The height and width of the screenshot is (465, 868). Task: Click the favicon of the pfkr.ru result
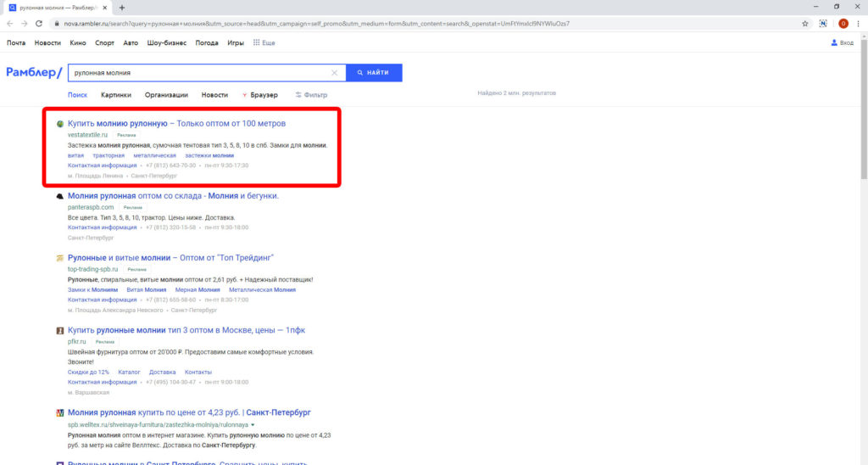(x=60, y=331)
